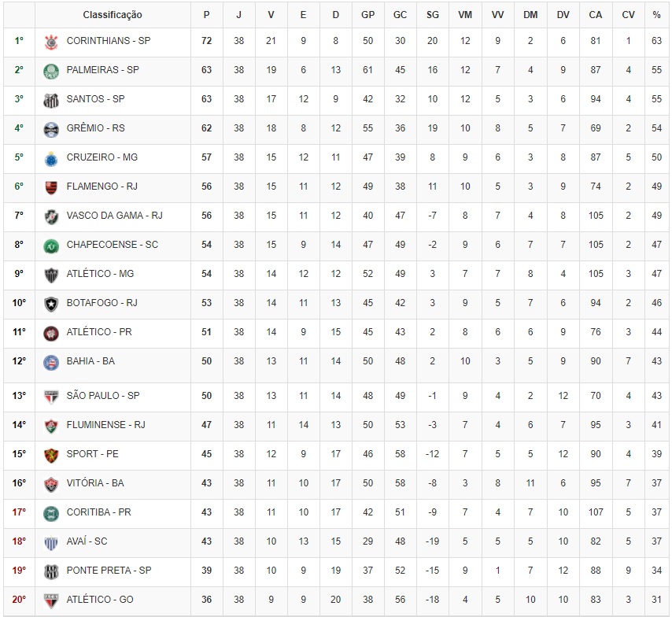Click the ATLÉTICO - GO team name
Image resolution: width=672 pixels, height=617 pixels.
click(100, 600)
